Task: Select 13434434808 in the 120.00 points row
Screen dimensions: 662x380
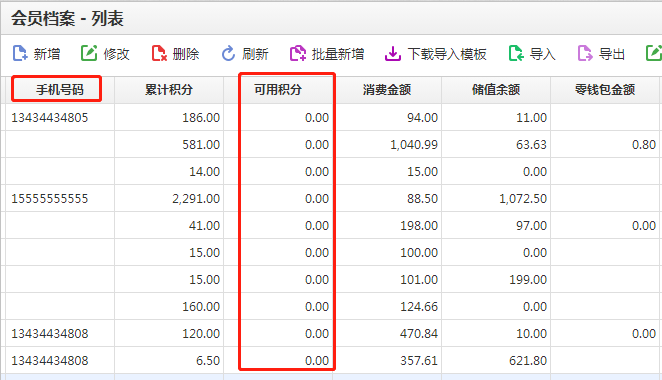Action: coord(49,334)
